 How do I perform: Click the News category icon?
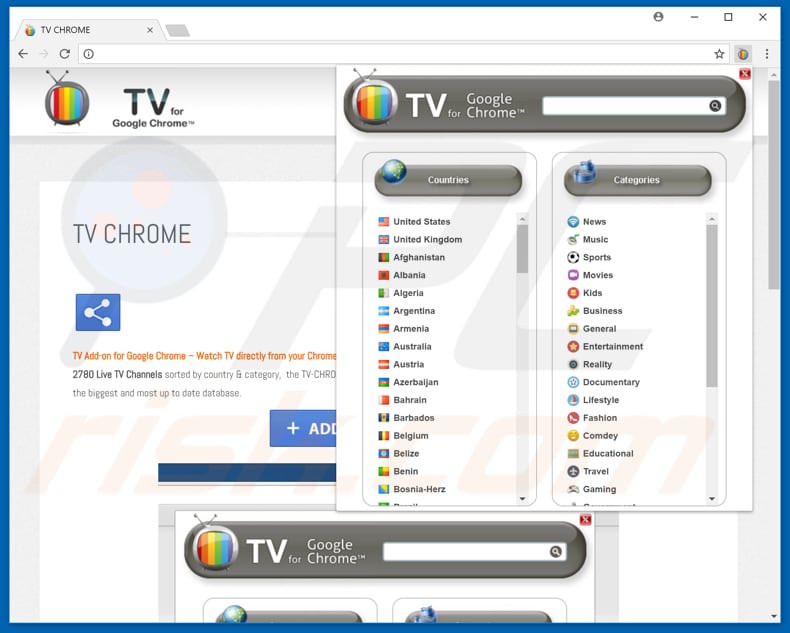[573, 221]
